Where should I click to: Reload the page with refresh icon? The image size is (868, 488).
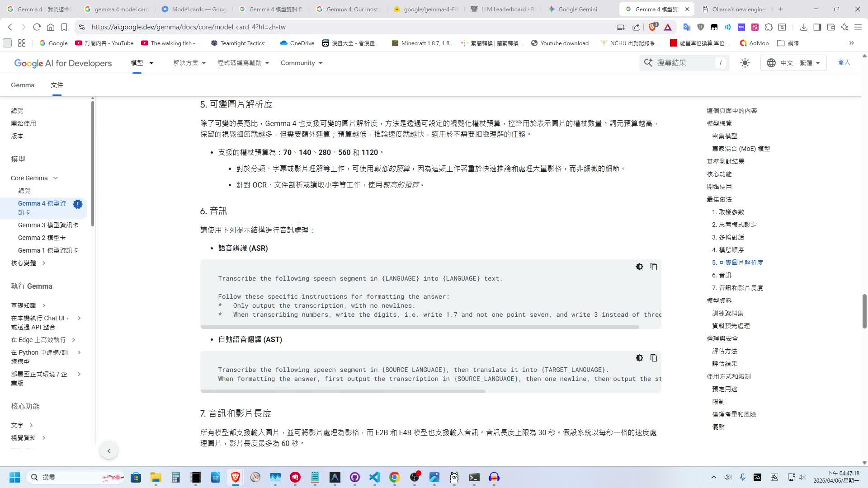point(37,27)
